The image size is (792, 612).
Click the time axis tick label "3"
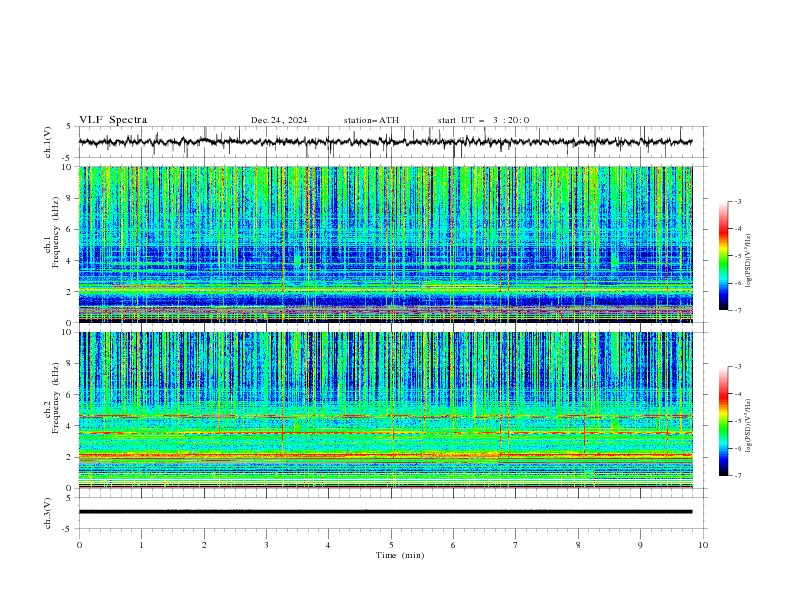click(266, 545)
